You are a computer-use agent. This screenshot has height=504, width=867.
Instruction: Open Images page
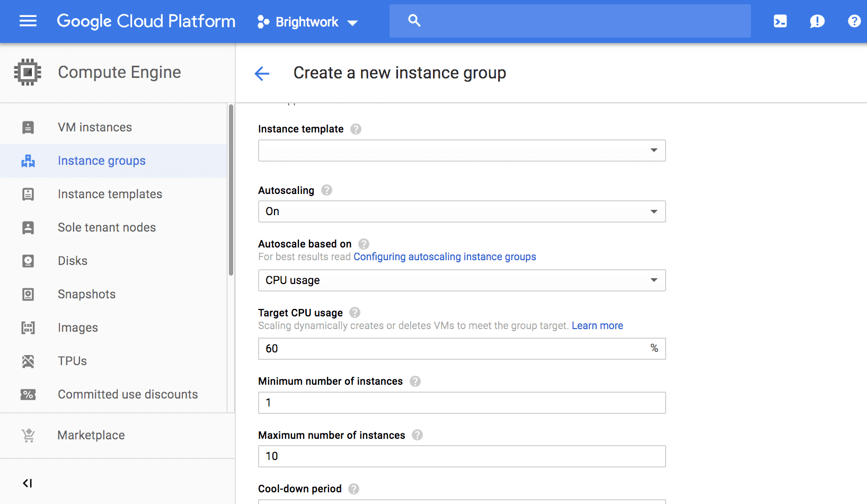coord(113,328)
